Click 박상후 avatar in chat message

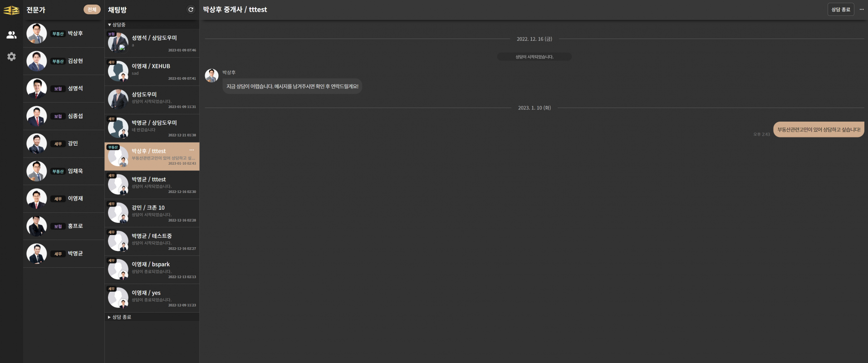pyautogui.click(x=211, y=75)
